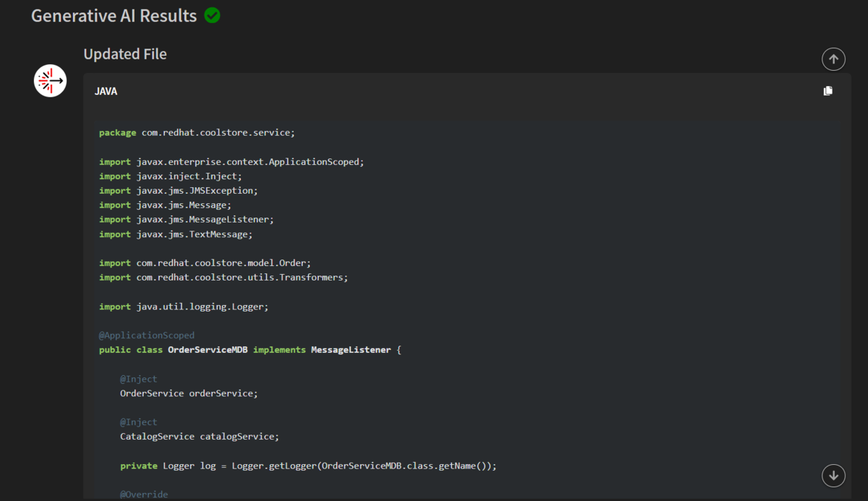Click the coolstore.model.Order import line
Image resolution: width=868 pixels, height=501 pixels.
tap(205, 263)
